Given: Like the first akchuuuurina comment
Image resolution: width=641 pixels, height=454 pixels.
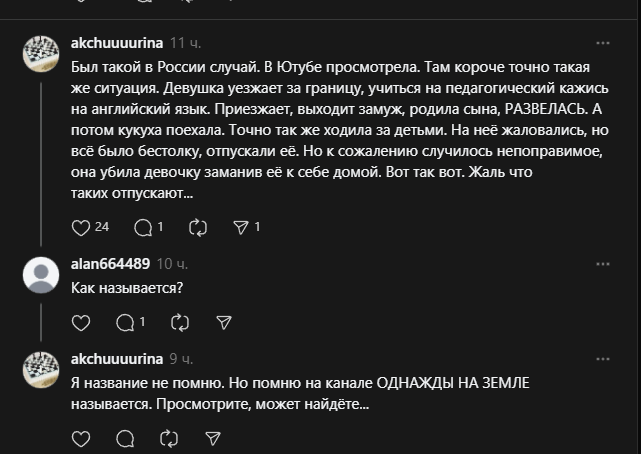Looking at the screenshot, I should pyautogui.click(x=82, y=227).
